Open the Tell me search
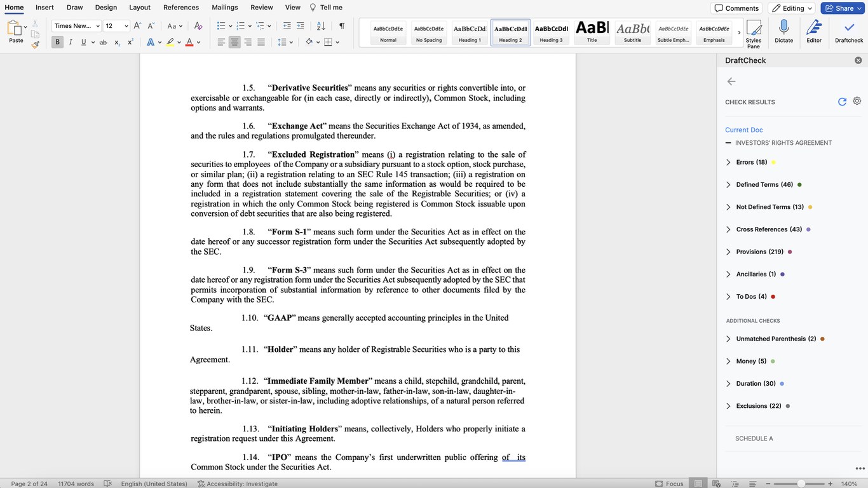The height and width of the screenshot is (488, 868). pyautogui.click(x=325, y=8)
